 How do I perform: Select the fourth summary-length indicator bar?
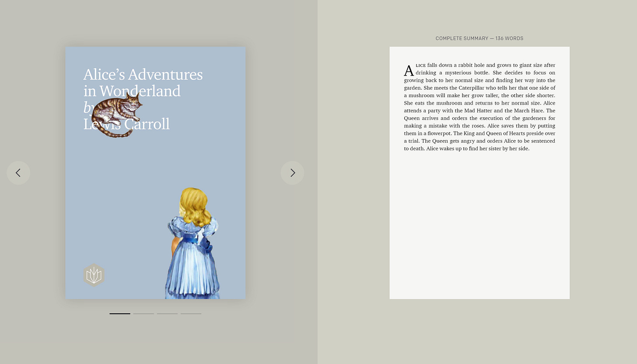pos(191,313)
